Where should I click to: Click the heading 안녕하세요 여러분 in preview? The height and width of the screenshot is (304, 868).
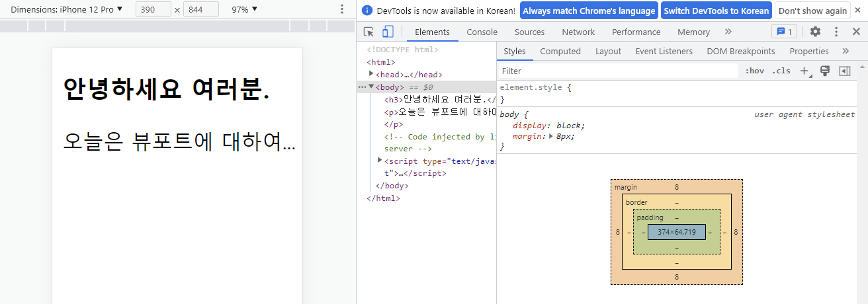pyautogui.click(x=166, y=89)
